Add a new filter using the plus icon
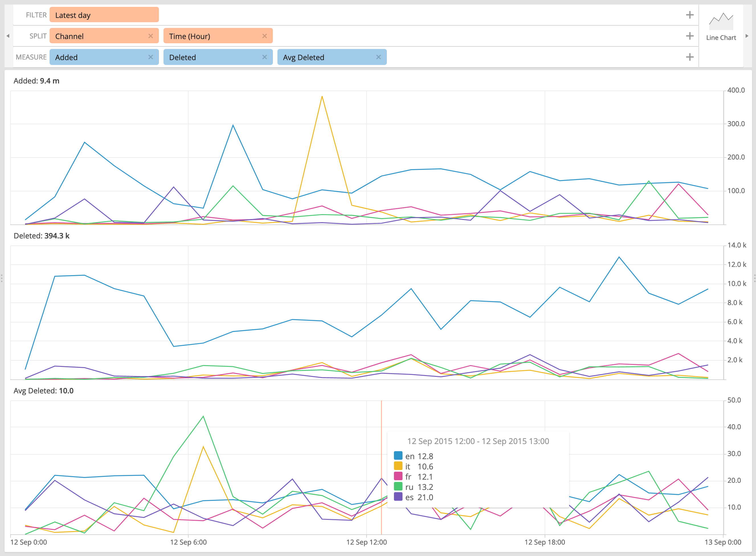The width and height of the screenshot is (756, 556). [x=690, y=15]
